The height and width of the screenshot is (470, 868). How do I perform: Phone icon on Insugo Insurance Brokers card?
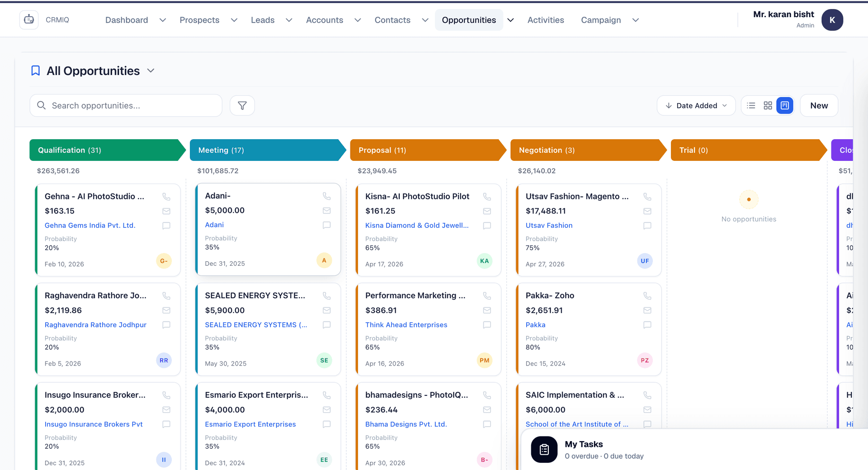tap(166, 395)
